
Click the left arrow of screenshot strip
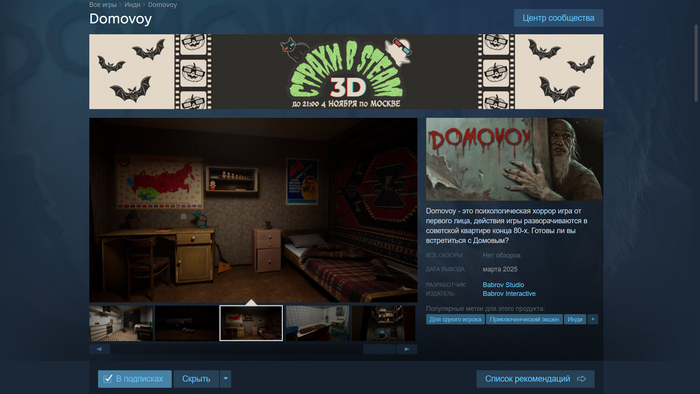coord(100,349)
